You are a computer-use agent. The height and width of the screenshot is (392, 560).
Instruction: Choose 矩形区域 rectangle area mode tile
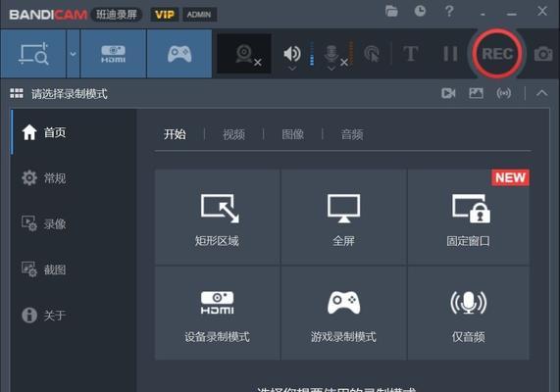click(x=218, y=217)
